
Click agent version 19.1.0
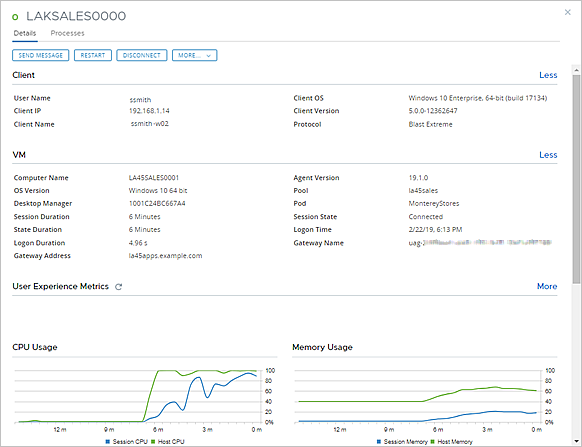(x=418, y=178)
